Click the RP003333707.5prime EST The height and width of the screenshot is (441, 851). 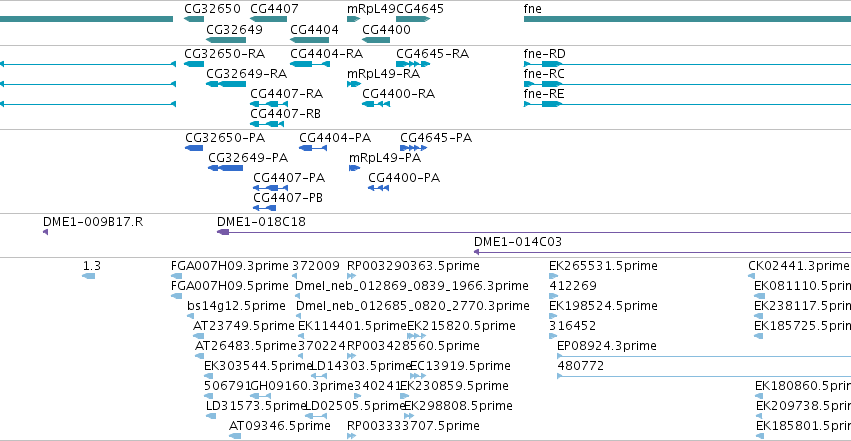352,437
